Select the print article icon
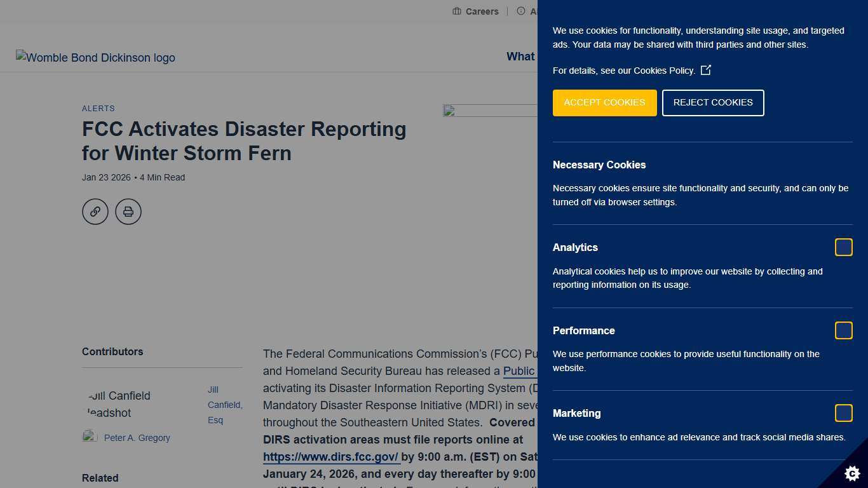Viewport: 868px width, 488px height. coord(128,212)
